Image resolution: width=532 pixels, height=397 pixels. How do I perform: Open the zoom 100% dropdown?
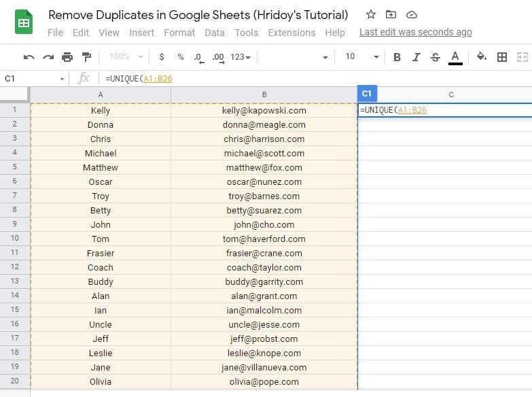(126, 56)
